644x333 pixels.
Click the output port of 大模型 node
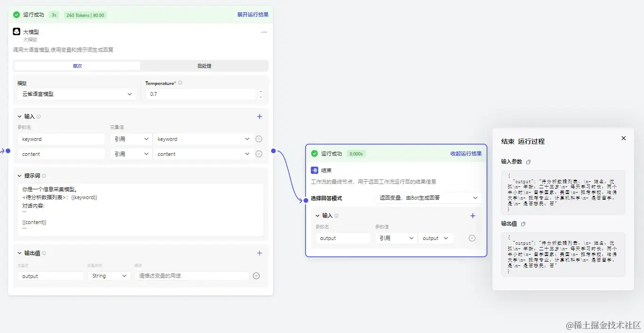coord(273,151)
